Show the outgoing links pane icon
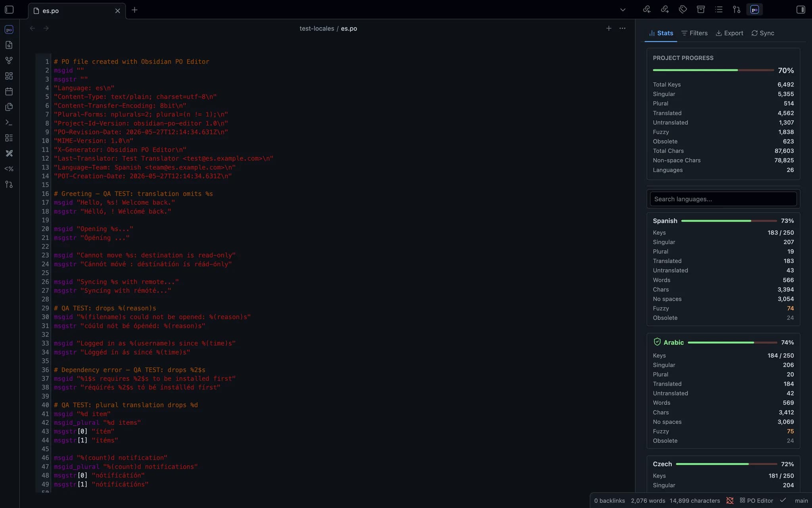This screenshot has height=508, width=812. tap(665, 10)
